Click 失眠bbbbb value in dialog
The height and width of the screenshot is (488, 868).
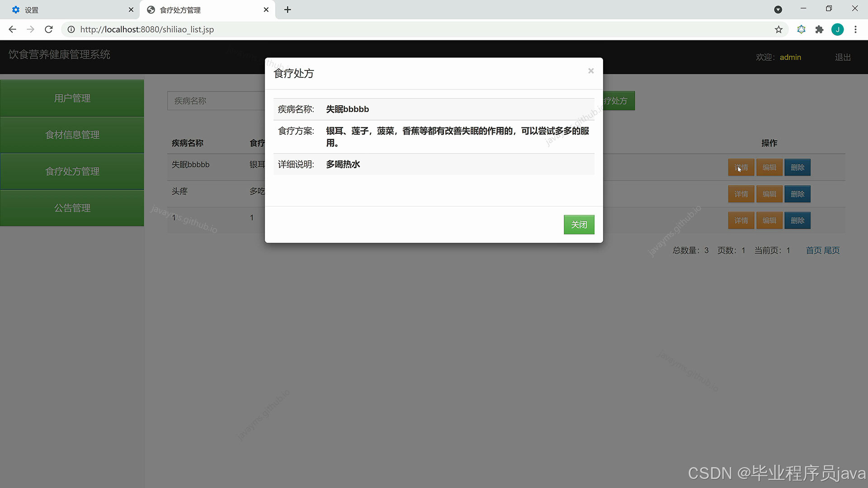pos(347,109)
